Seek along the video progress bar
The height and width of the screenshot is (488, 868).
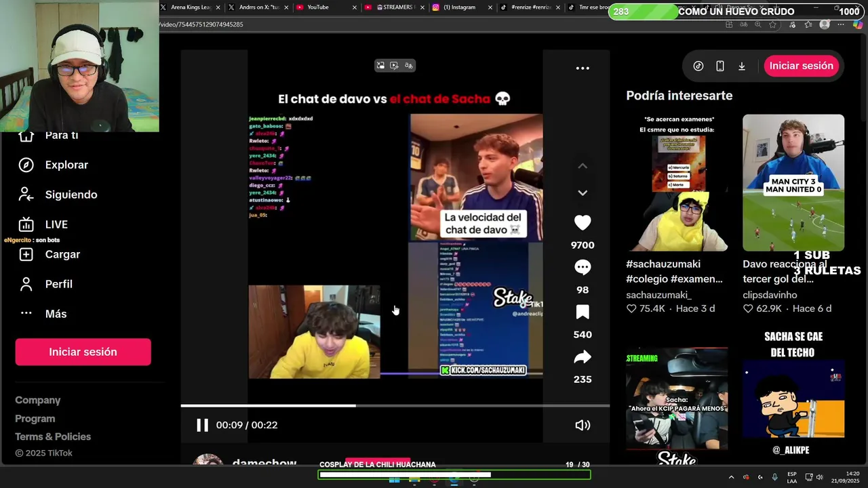click(395, 405)
